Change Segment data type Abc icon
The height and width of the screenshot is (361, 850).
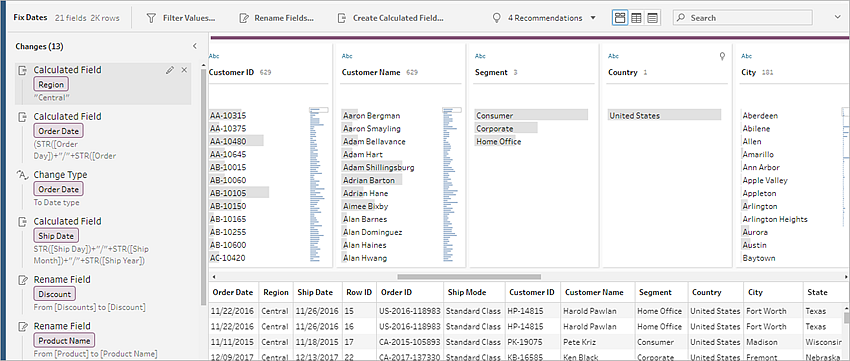[x=480, y=56]
